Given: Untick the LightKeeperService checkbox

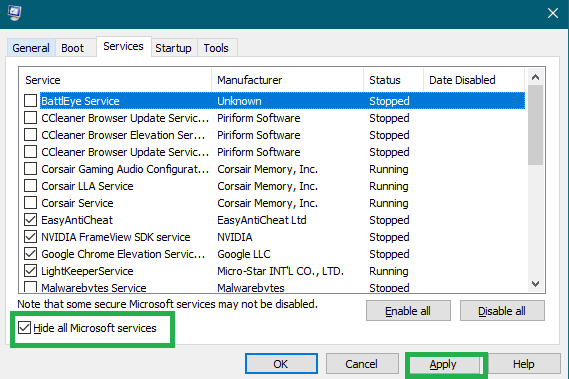Looking at the screenshot, I should pyautogui.click(x=30, y=271).
